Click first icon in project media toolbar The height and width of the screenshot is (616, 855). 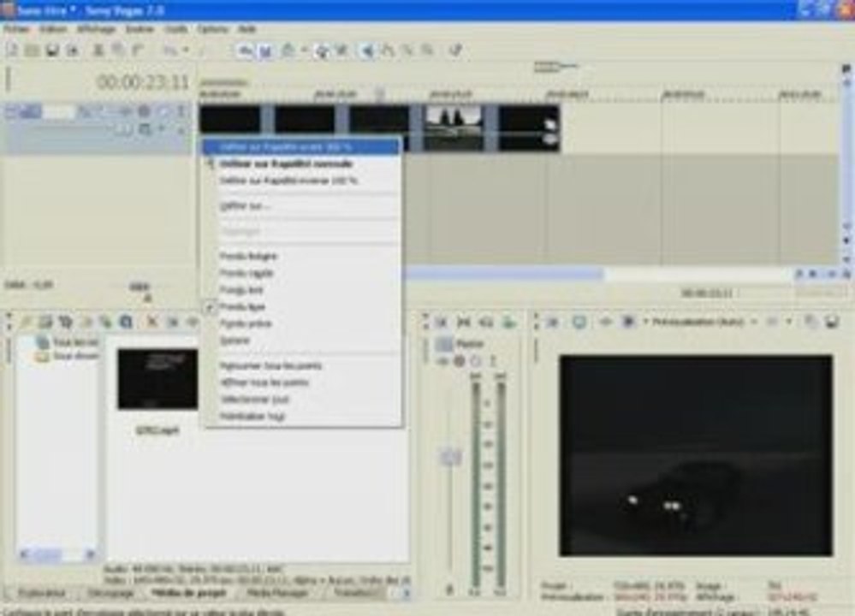[25, 322]
